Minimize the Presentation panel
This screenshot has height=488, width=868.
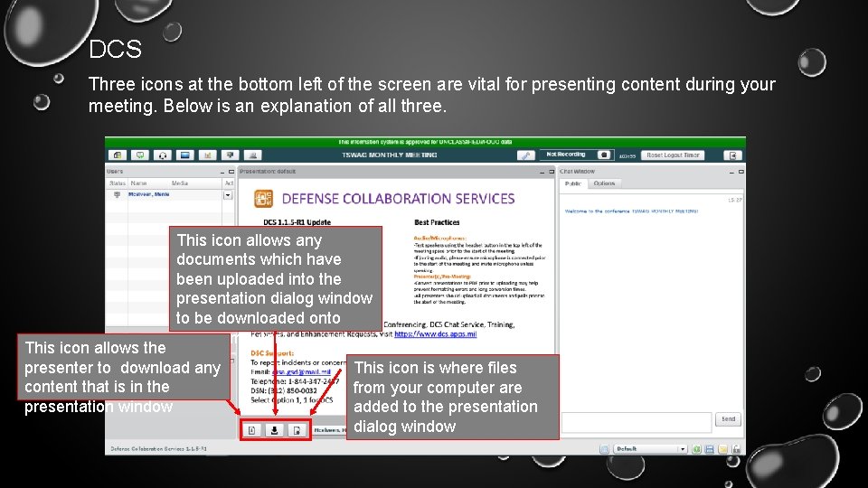[x=542, y=172]
